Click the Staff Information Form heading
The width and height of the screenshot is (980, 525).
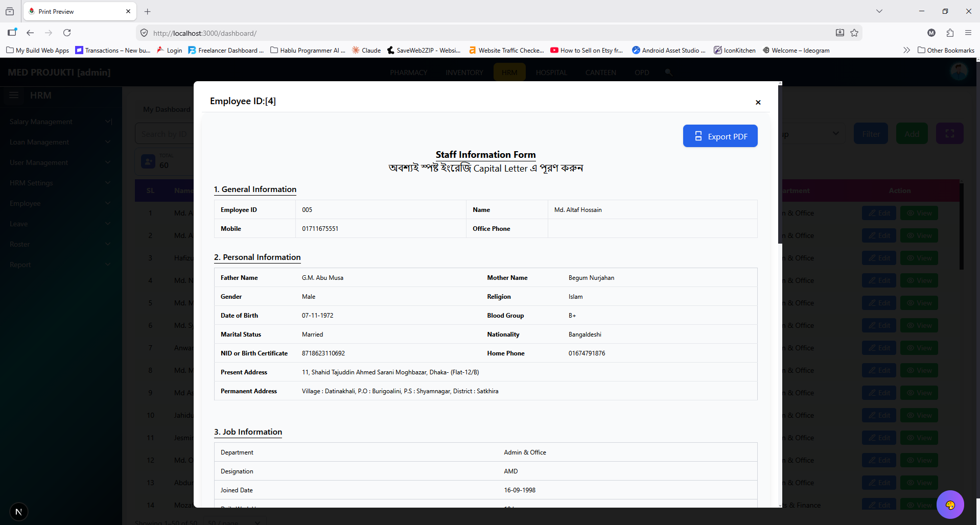pos(485,155)
